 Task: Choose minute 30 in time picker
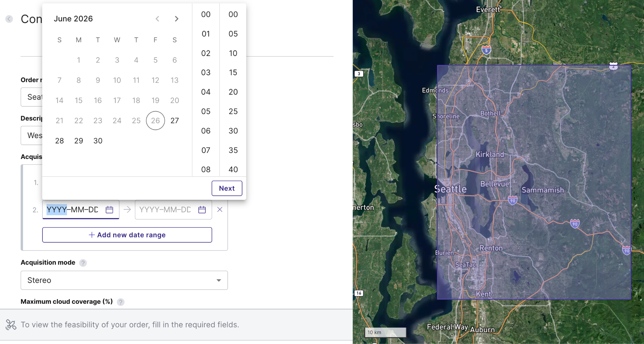[233, 131]
